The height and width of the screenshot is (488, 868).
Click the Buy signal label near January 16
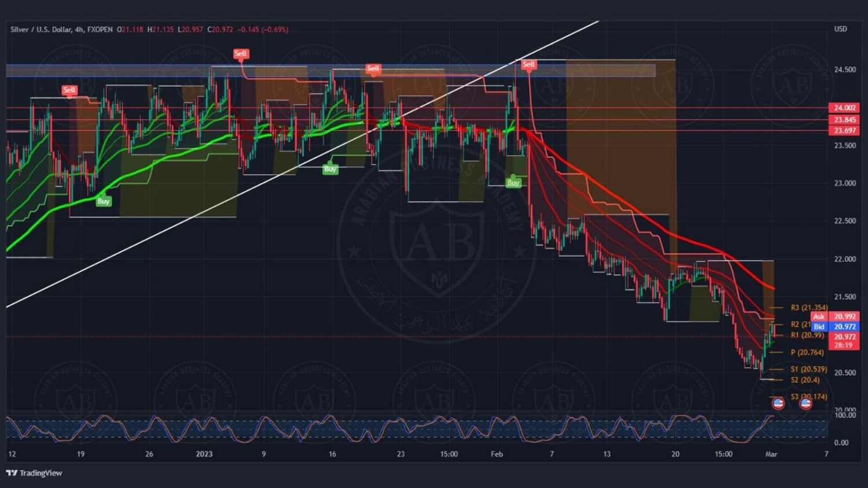330,169
